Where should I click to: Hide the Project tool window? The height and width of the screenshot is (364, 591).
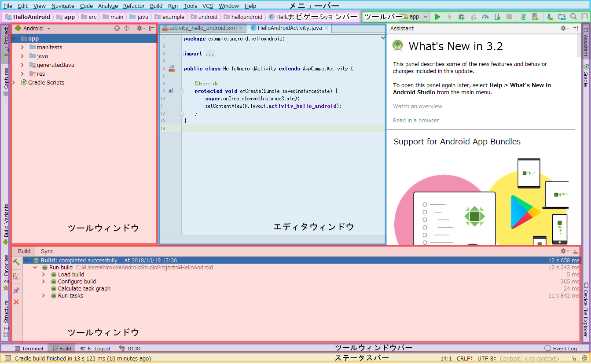pyautogui.click(x=151, y=28)
